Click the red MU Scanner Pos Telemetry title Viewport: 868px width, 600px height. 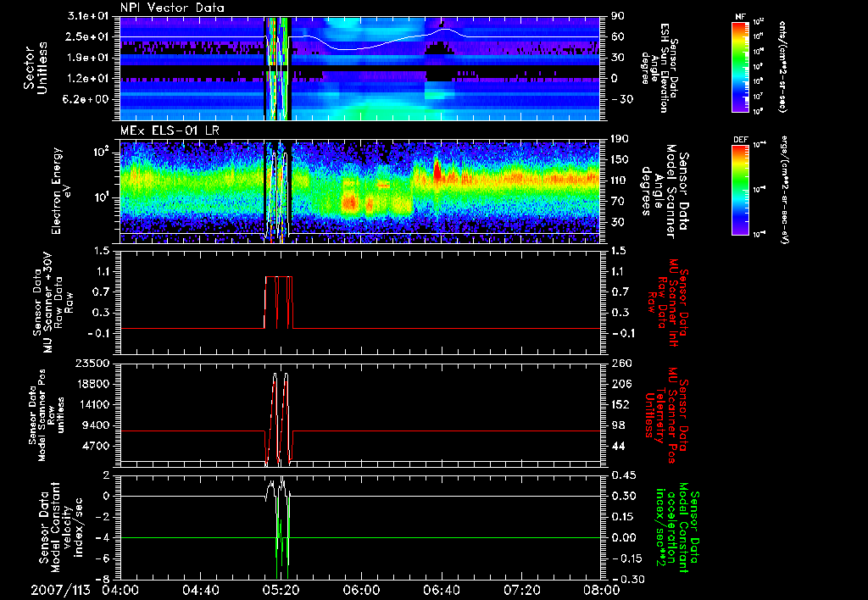[x=666, y=415]
